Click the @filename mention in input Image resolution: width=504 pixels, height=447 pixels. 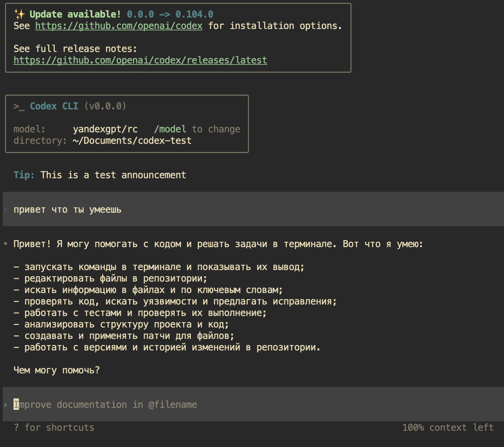(173, 404)
